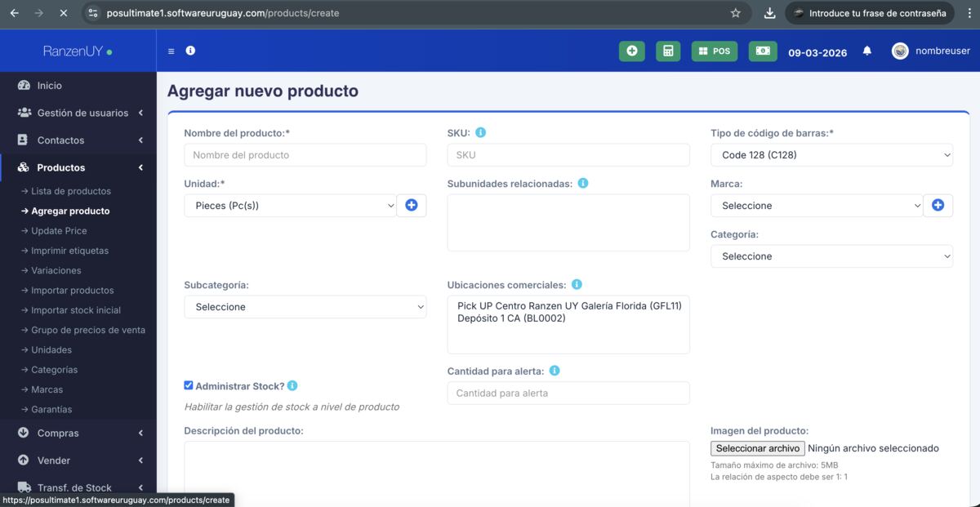
Task: Toggle the sidebar hamburger menu icon
Action: pyautogui.click(x=171, y=51)
